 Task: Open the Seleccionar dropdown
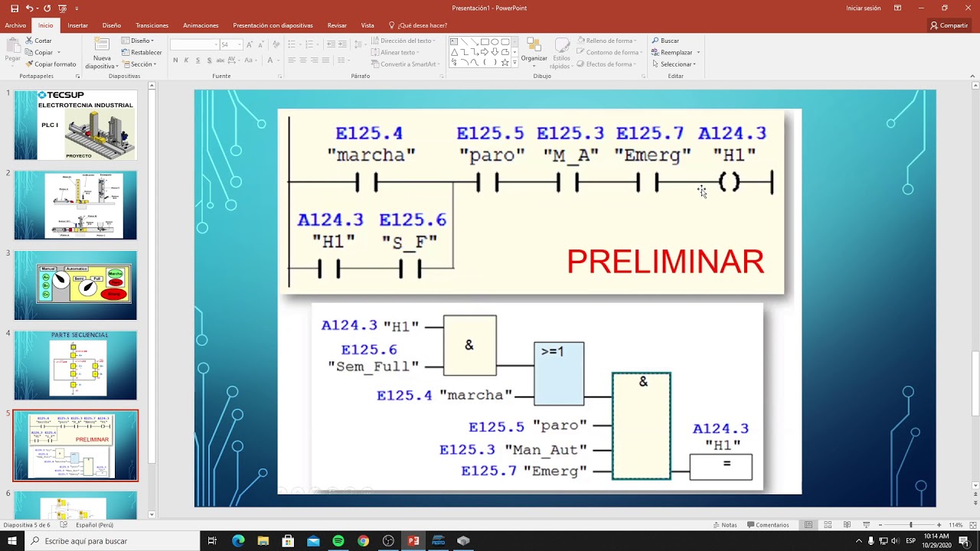(x=674, y=64)
